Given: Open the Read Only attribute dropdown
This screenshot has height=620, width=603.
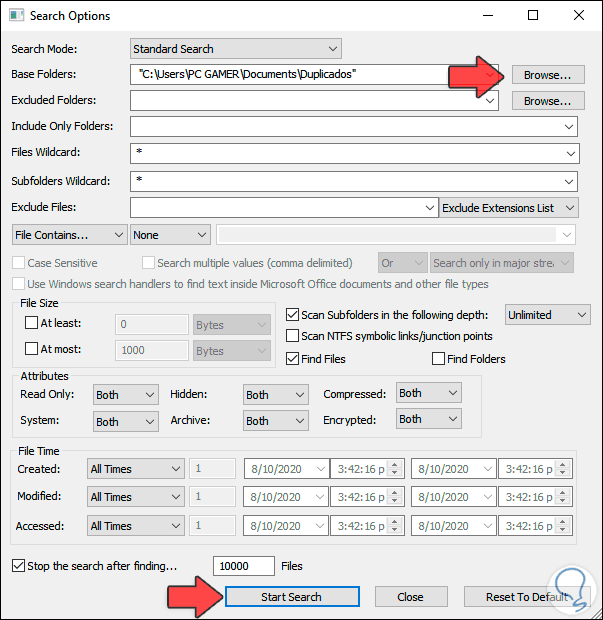Looking at the screenshot, I should 126,395.
